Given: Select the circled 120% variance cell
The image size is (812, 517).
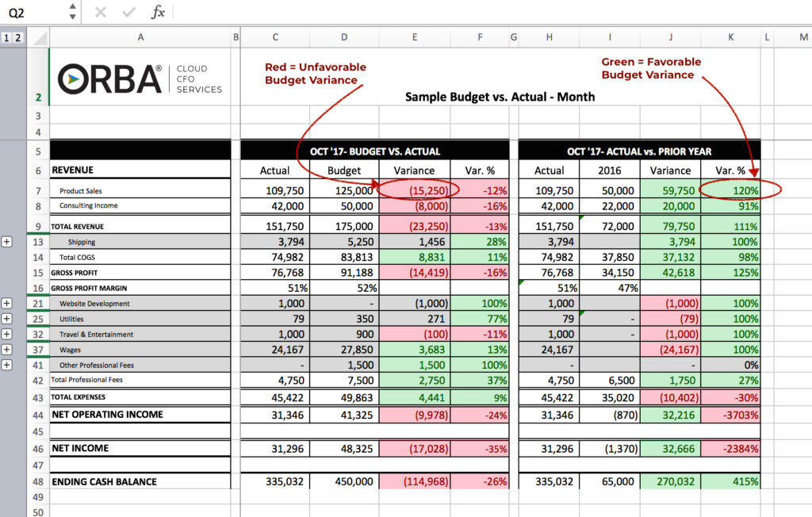Looking at the screenshot, I should pyautogui.click(x=730, y=190).
